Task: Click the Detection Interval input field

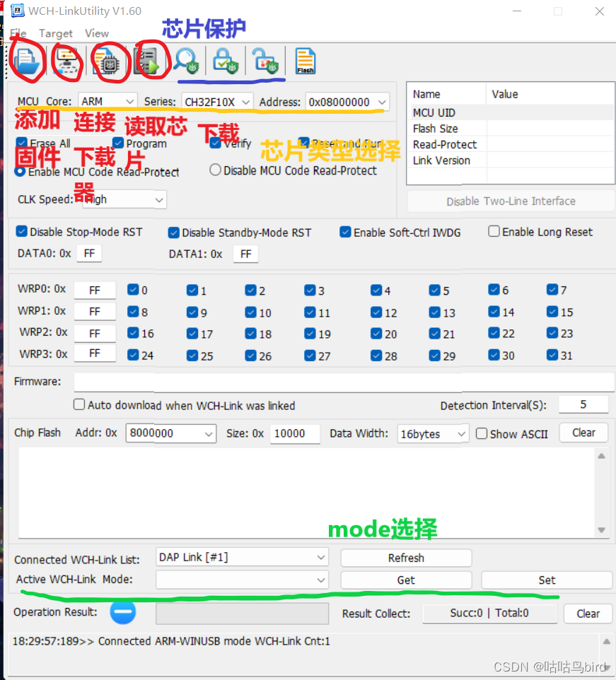Action: click(x=583, y=404)
